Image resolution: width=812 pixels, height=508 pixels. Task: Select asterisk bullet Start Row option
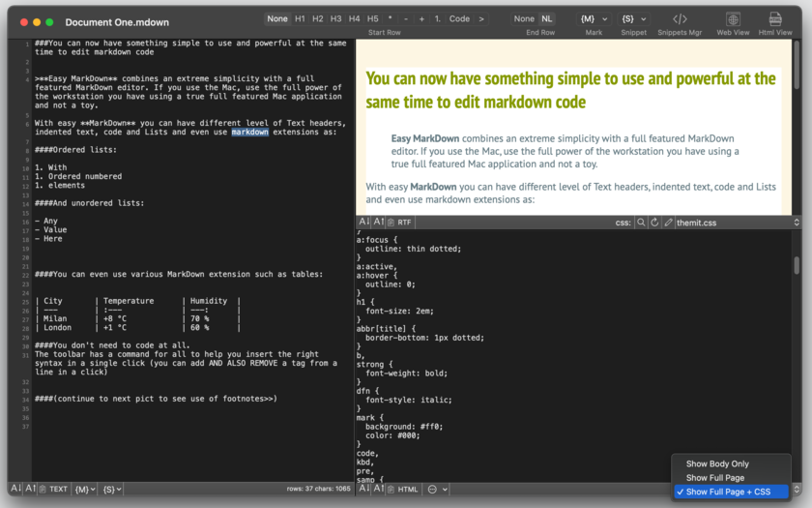point(390,18)
